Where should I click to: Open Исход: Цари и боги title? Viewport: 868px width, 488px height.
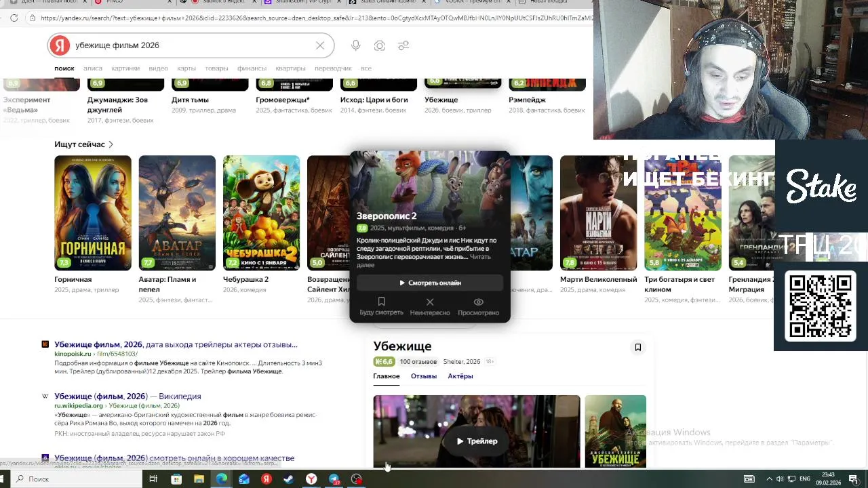point(374,100)
